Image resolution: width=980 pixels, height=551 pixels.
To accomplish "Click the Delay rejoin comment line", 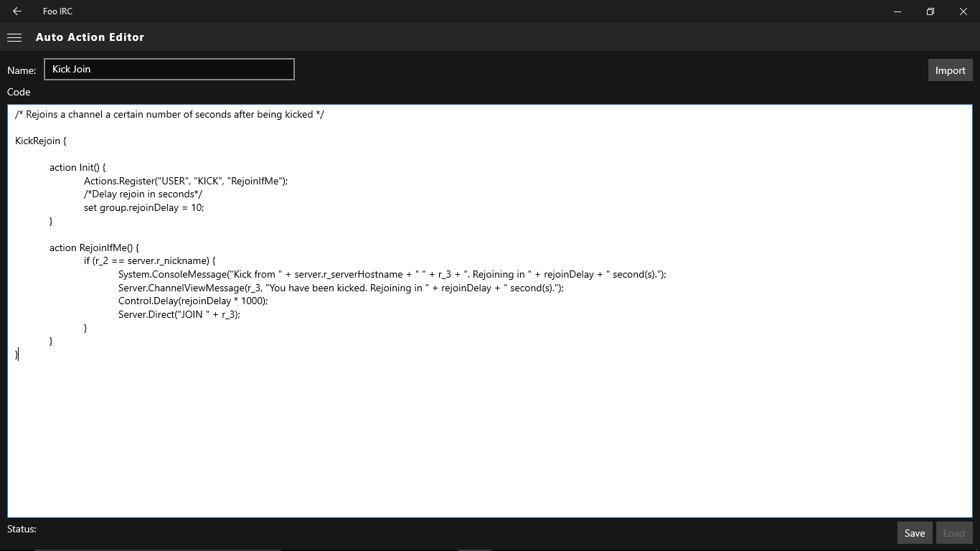I will [x=143, y=194].
